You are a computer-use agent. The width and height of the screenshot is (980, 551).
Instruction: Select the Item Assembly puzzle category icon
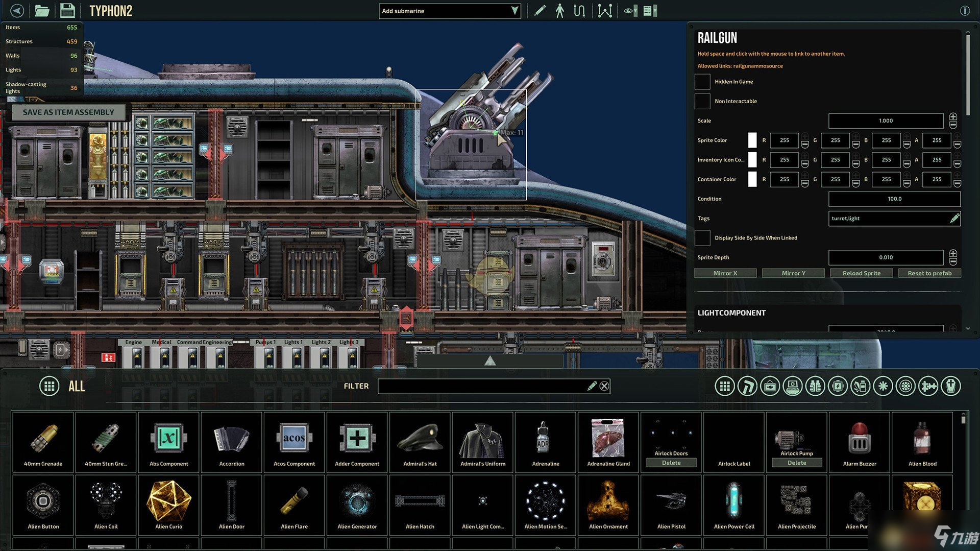tap(928, 386)
